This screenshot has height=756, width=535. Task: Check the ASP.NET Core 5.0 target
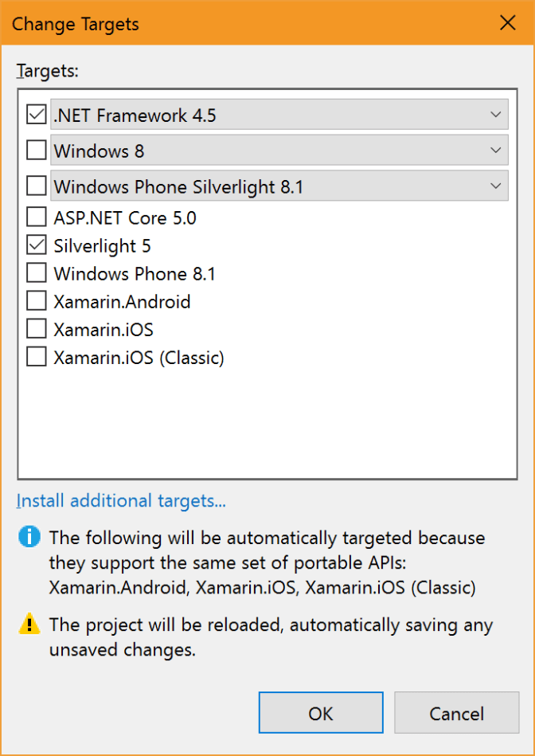point(36,217)
